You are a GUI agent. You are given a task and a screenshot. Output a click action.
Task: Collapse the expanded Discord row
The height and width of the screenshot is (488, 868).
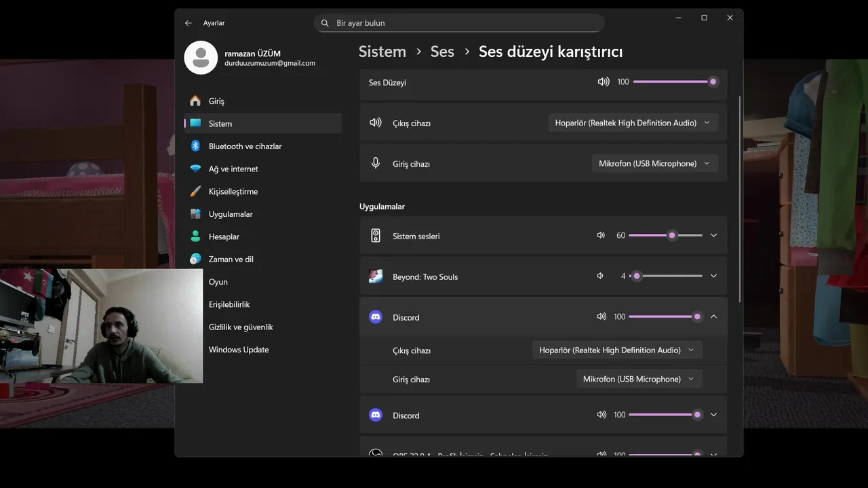pyautogui.click(x=713, y=317)
